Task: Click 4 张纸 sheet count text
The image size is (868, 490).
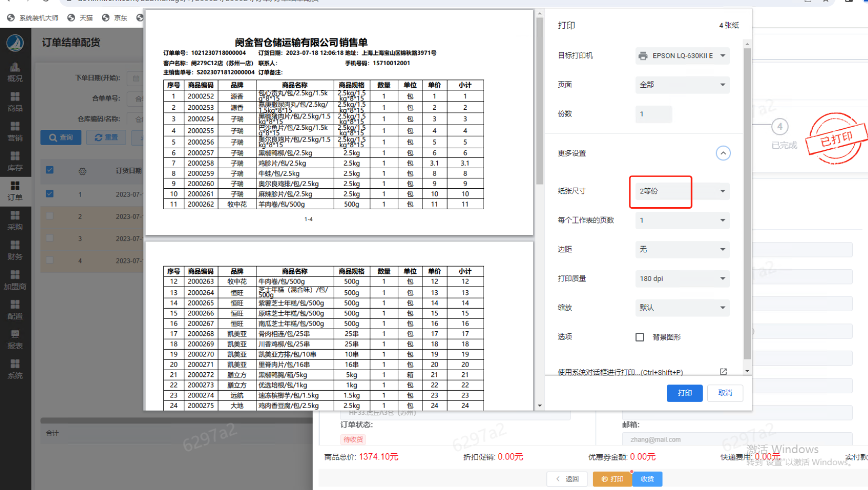Action: tap(729, 25)
